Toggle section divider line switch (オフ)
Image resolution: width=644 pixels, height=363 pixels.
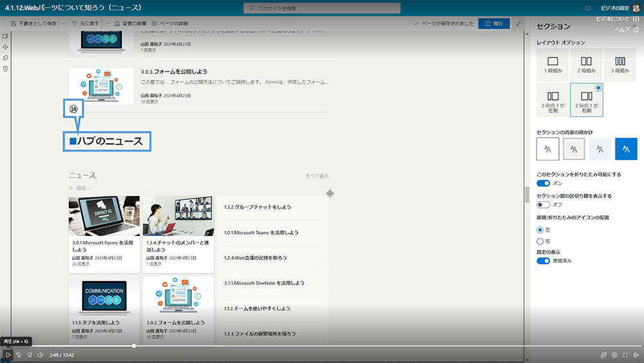544,205
